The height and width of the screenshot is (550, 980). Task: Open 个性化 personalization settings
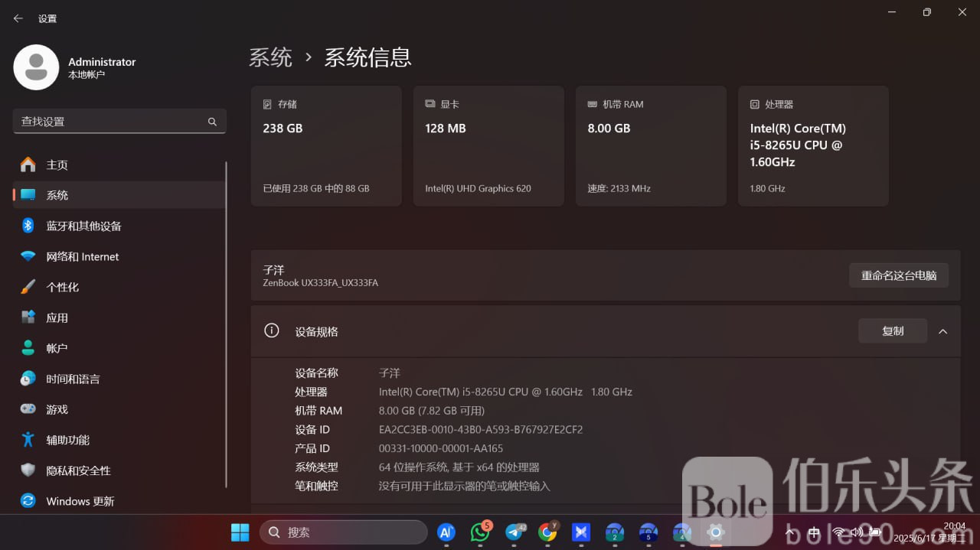pos(62,287)
